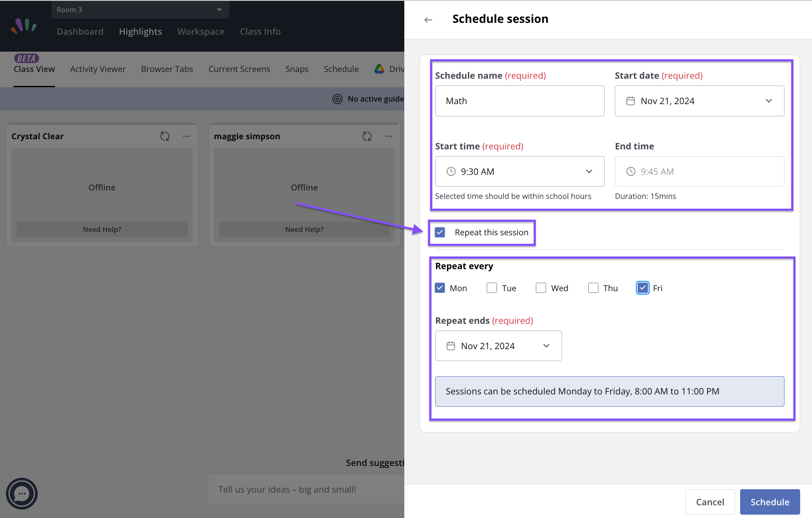Click Need Help? under maggie simpson

click(x=304, y=229)
